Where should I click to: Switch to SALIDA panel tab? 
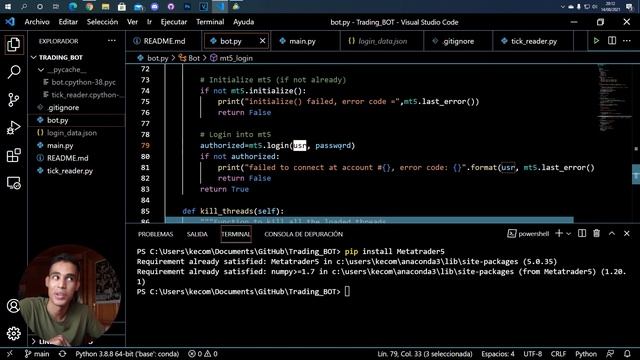tap(197, 234)
